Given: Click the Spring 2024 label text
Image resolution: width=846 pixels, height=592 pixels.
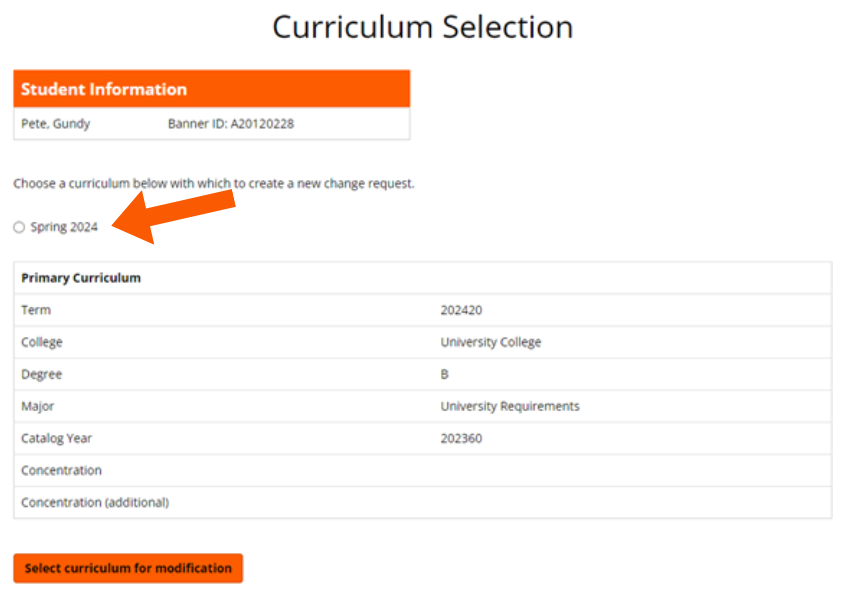Looking at the screenshot, I should pyautogui.click(x=64, y=228).
